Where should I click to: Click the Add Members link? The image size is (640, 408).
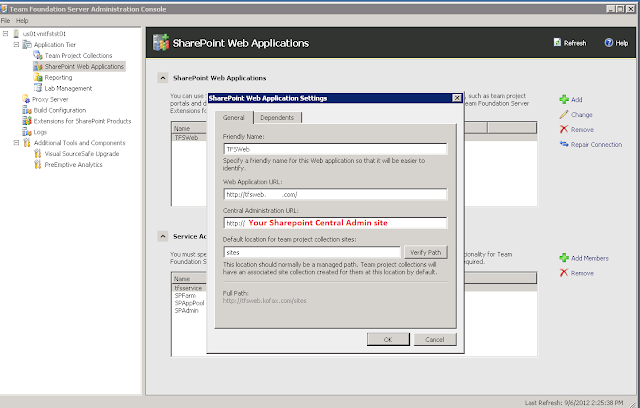click(590, 258)
